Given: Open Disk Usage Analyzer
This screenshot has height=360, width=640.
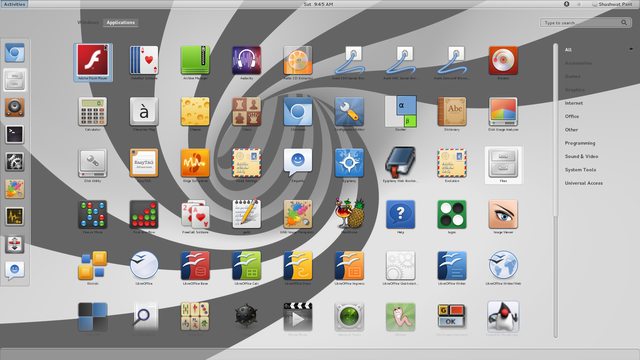Looking at the screenshot, I should coord(503,111).
